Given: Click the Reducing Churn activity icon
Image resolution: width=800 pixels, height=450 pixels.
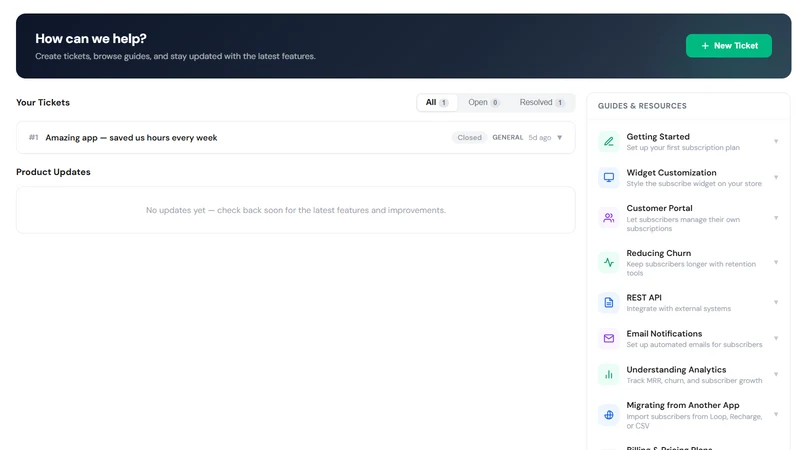Looking at the screenshot, I should coord(609,263).
